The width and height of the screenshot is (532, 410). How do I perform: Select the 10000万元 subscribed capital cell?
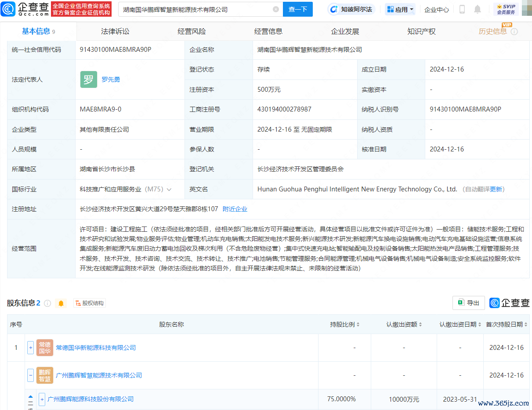pyautogui.click(x=404, y=399)
